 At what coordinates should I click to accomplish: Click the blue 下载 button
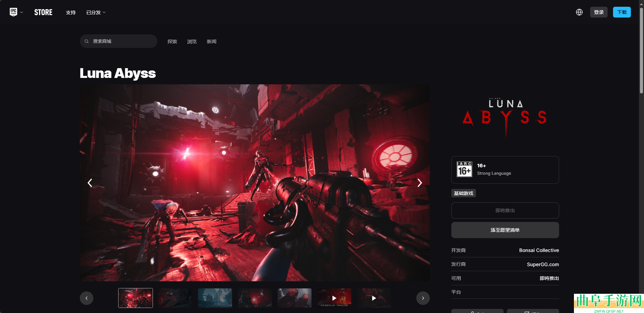622,12
